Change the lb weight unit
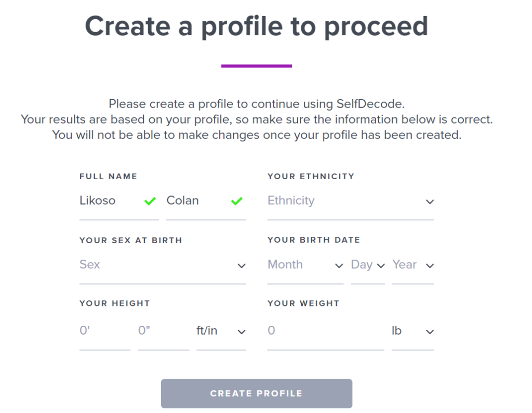 [x=413, y=332]
